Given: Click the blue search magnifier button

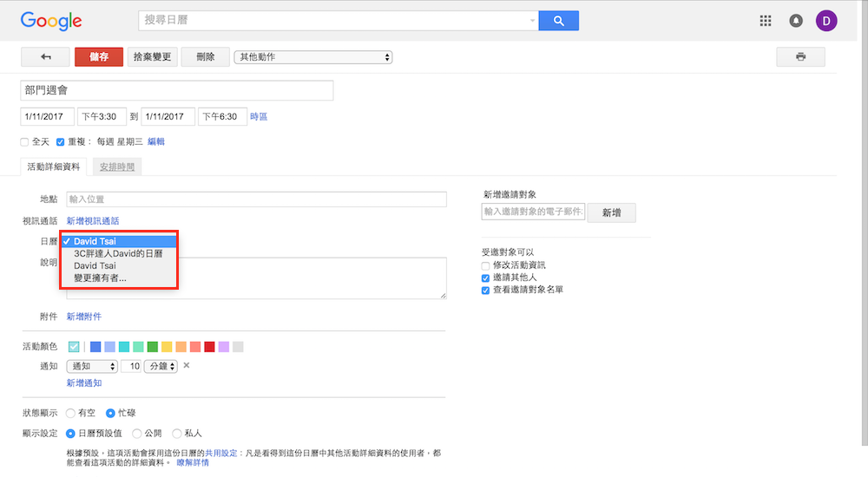Looking at the screenshot, I should (x=558, y=21).
